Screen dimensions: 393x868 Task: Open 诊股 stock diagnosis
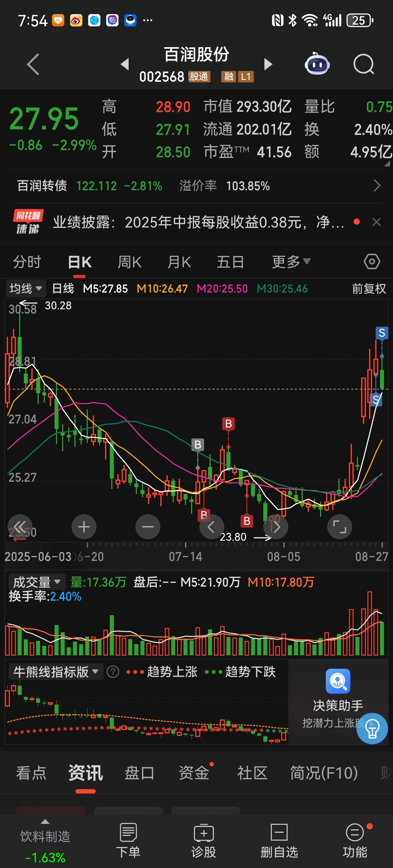pos(204,841)
